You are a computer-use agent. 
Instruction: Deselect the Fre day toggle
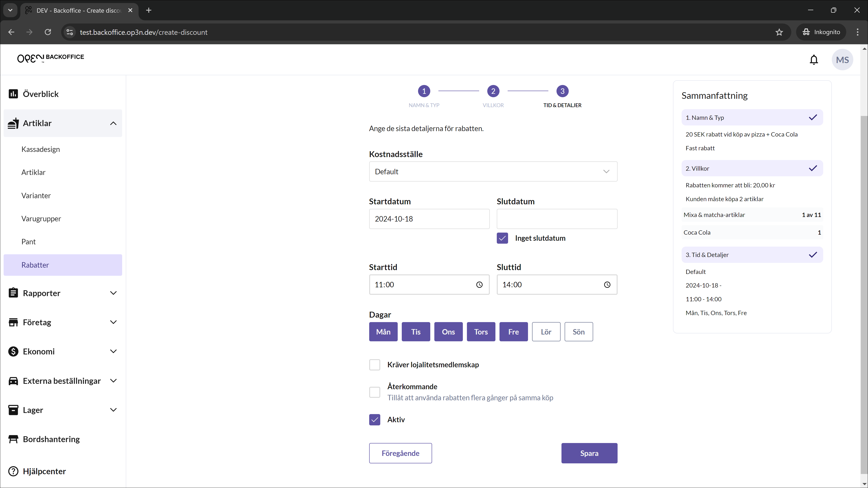514,332
